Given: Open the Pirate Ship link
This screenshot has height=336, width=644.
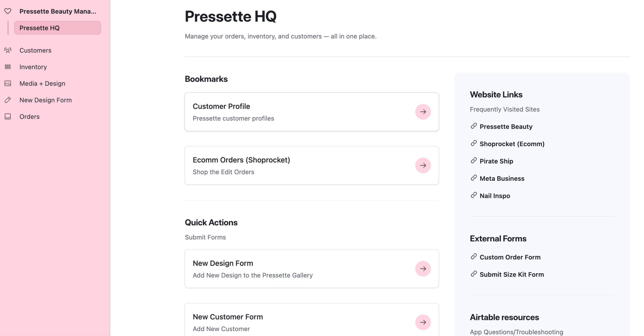Looking at the screenshot, I should coord(496,161).
